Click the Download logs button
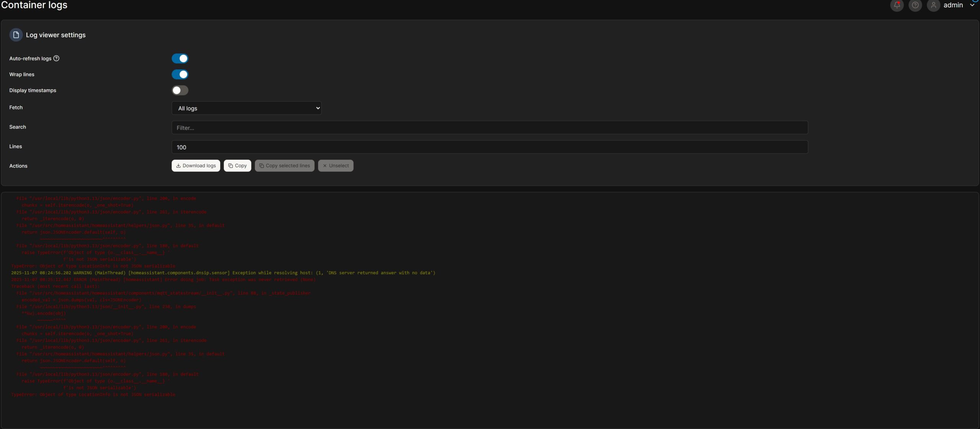 click(x=196, y=166)
